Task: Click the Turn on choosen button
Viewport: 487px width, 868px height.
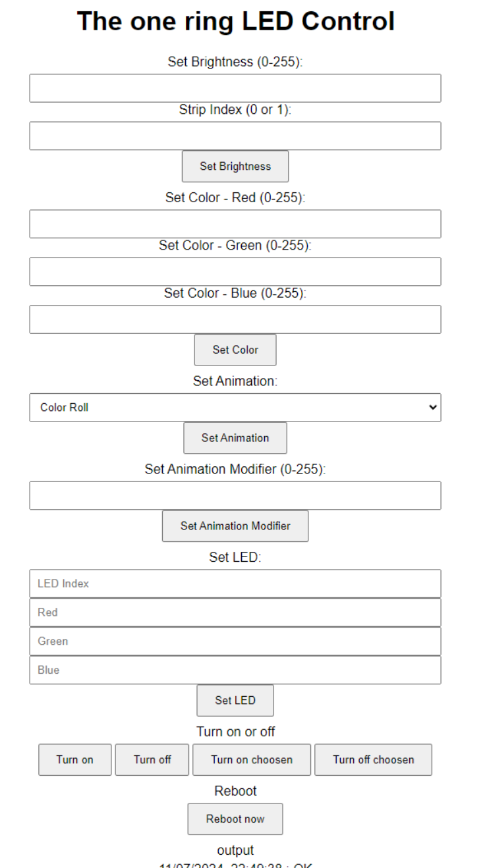Action: coord(252,759)
